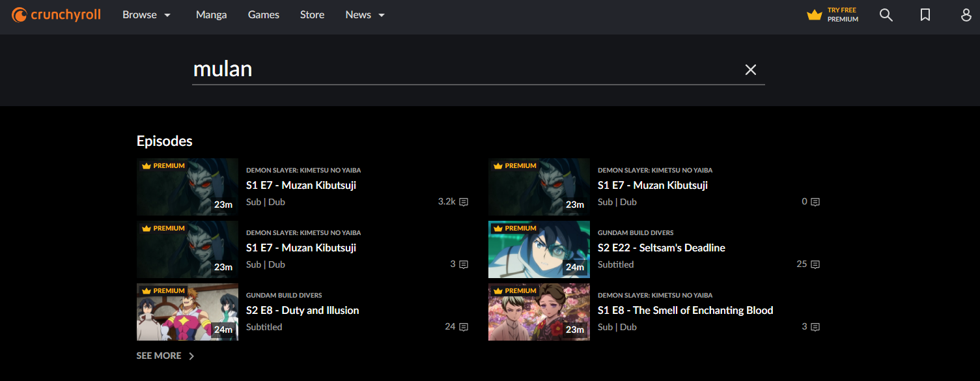Click 24m duration on Duty and Illusion thumbnail
This screenshot has width=980, height=381.
223,330
